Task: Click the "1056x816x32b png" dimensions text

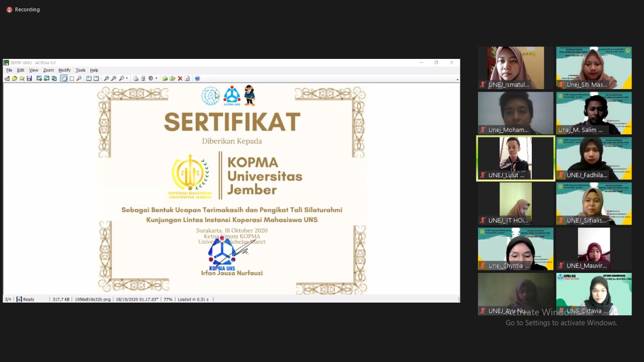Action: point(93,300)
